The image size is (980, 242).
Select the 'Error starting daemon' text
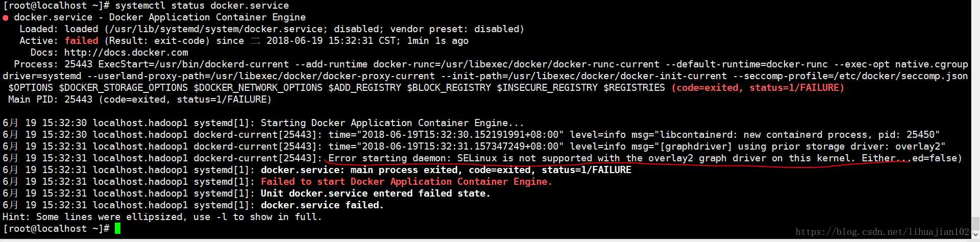pyautogui.click(x=389, y=158)
